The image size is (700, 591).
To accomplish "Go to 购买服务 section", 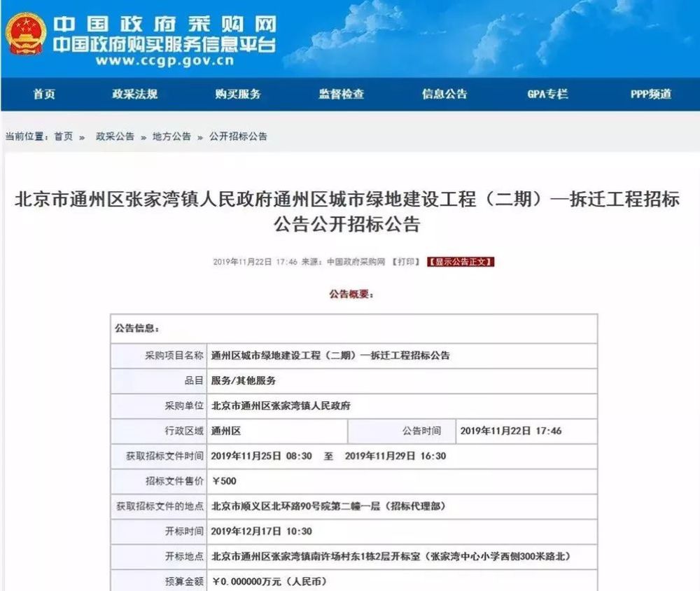I will point(238,95).
